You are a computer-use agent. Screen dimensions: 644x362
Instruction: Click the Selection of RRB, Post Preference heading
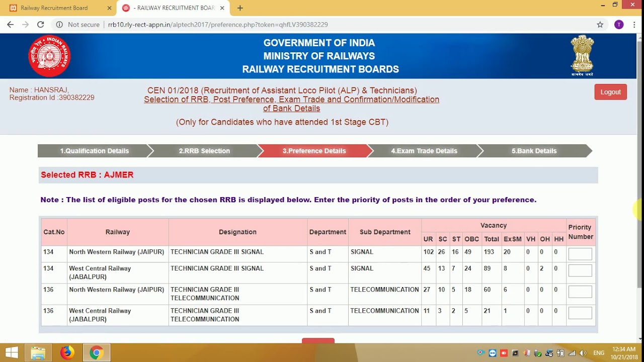[x=291, y=104]
